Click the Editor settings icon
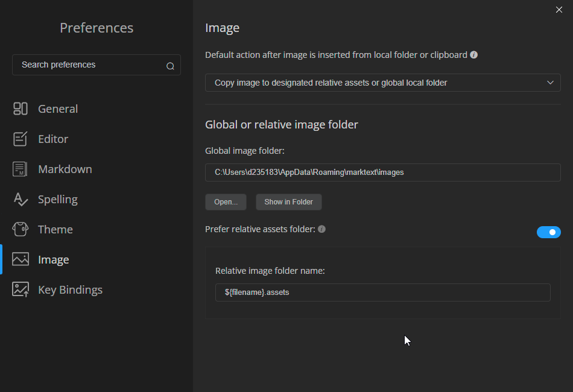Image resolution: width=573 pixels, height=392 pixels. [x=20, y=139]
